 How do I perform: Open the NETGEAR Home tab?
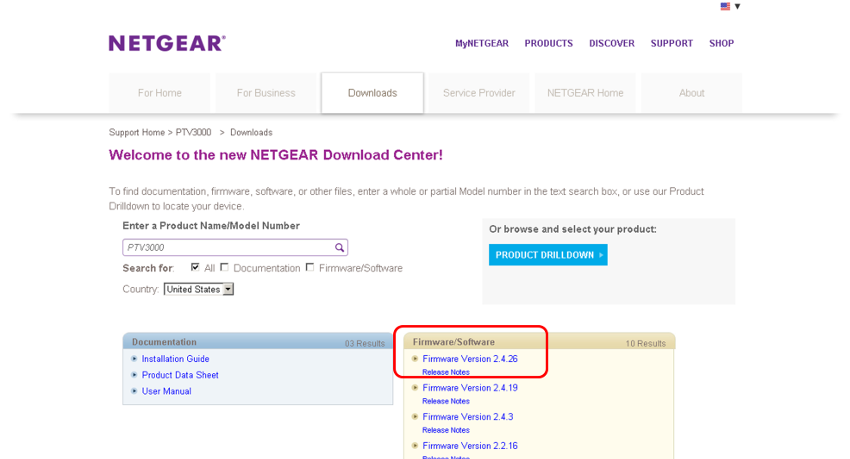click(585, 93)
